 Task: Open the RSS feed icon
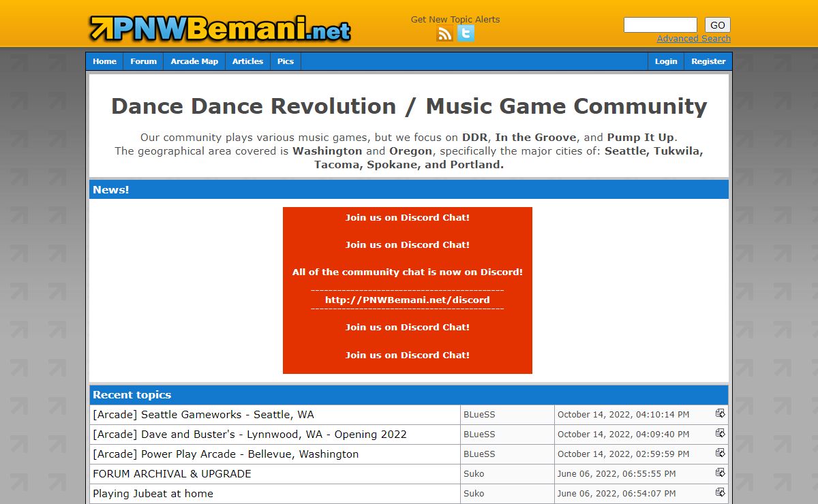tap(444, 33)
